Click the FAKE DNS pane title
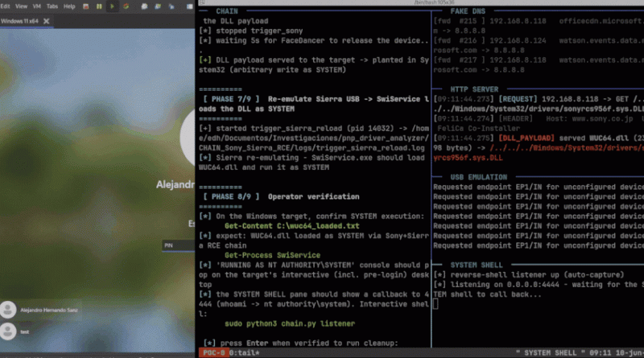Viewport: 644px width, 358px height. click(468, 11)
